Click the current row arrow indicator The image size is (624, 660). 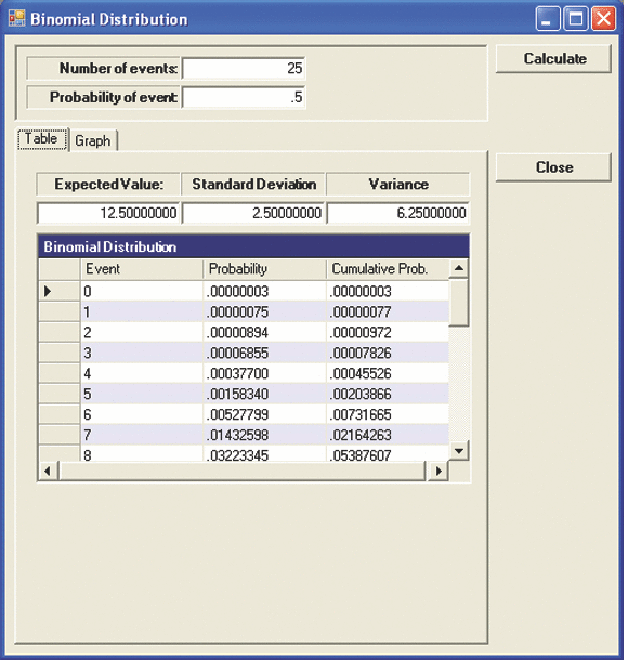point(47,291)
